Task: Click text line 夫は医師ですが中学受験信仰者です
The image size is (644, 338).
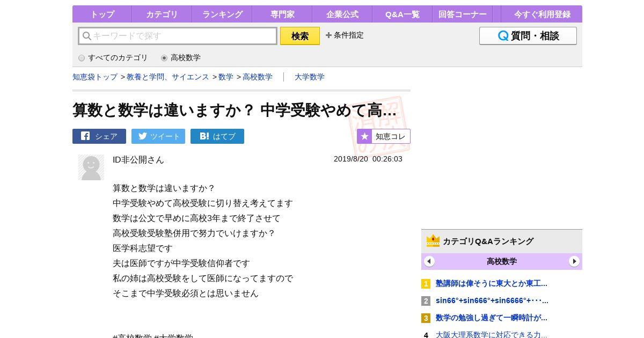Action: 181,263
